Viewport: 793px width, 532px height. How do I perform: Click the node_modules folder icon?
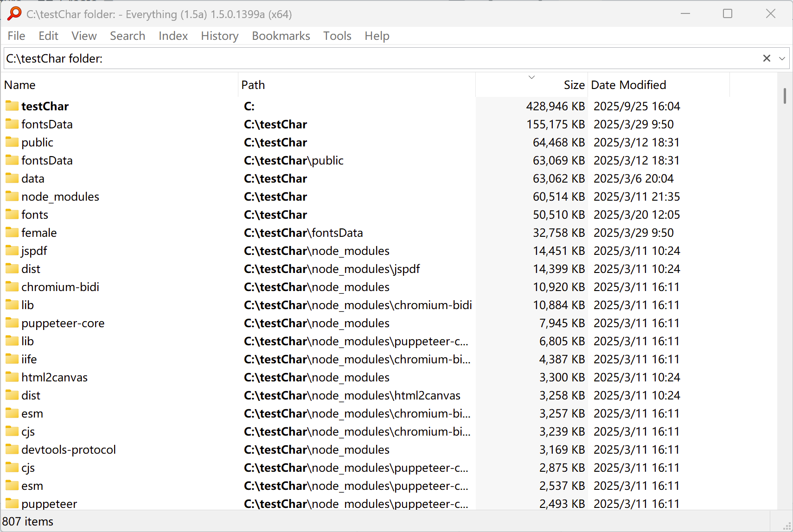click(12, 196)
